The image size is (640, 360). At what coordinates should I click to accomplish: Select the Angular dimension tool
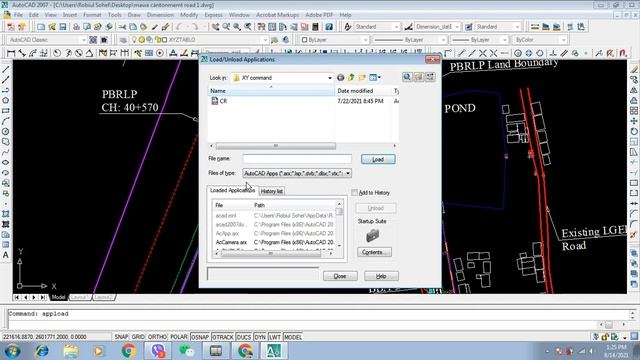pos(89,53)
